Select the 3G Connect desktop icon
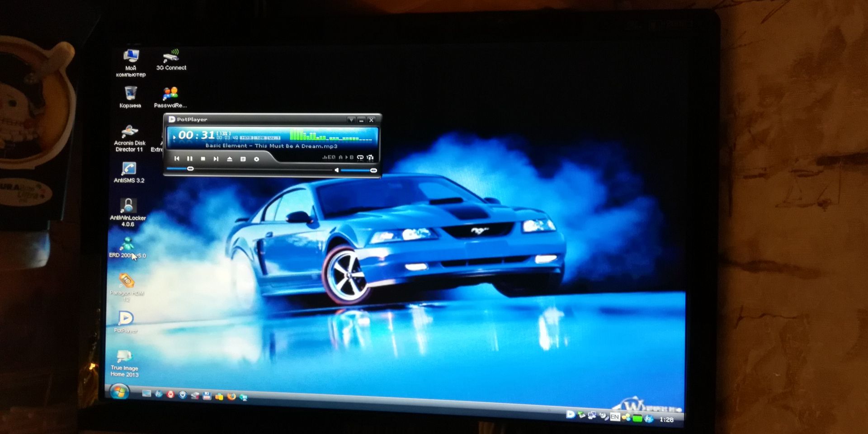This screenshot has height=434, width=868. (171, 60)
